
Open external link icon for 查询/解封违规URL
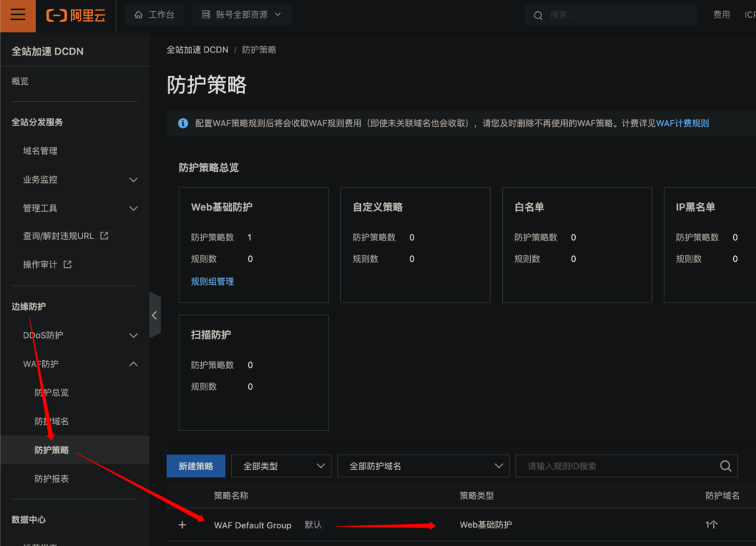pos(104,235)
